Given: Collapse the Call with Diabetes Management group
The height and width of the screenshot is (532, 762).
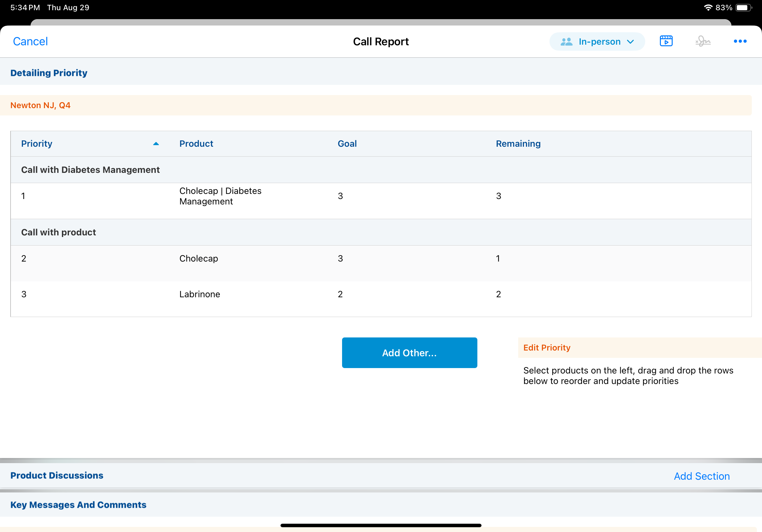Looking at the screenshot, I should [90, 169].
